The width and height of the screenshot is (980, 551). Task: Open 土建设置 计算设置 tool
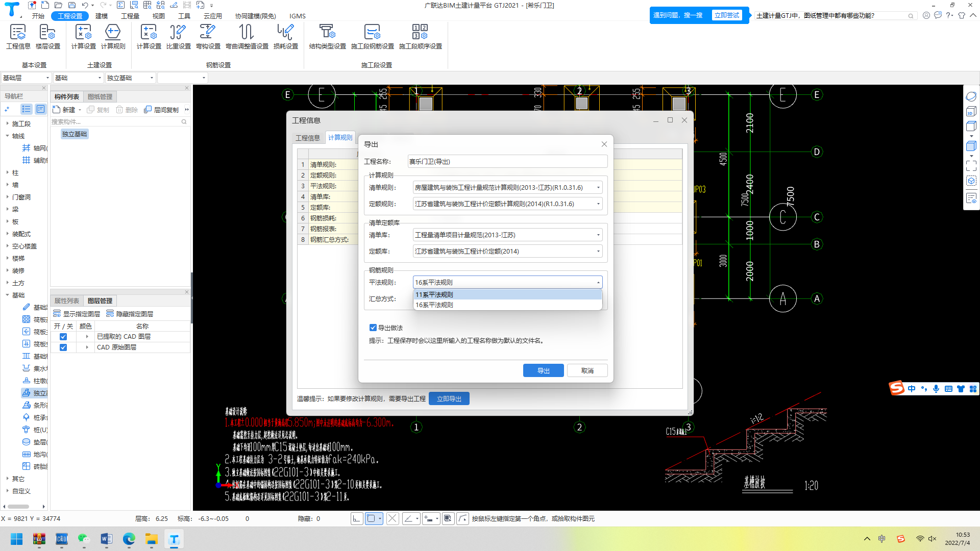coord(84,37)
